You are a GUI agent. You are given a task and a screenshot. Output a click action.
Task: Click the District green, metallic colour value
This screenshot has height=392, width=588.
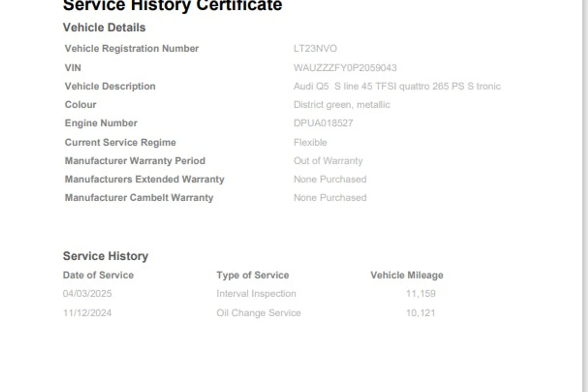click(x=341, y=105)
